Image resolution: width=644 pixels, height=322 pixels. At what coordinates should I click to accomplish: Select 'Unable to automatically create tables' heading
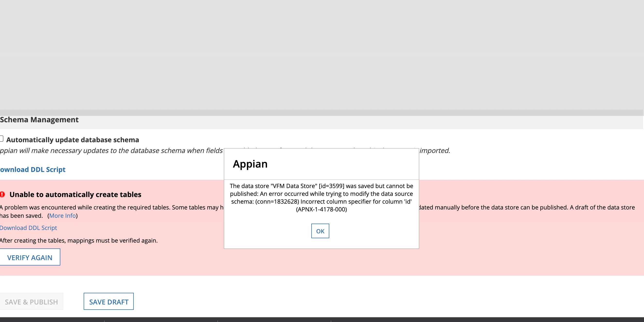pos(75,195)
